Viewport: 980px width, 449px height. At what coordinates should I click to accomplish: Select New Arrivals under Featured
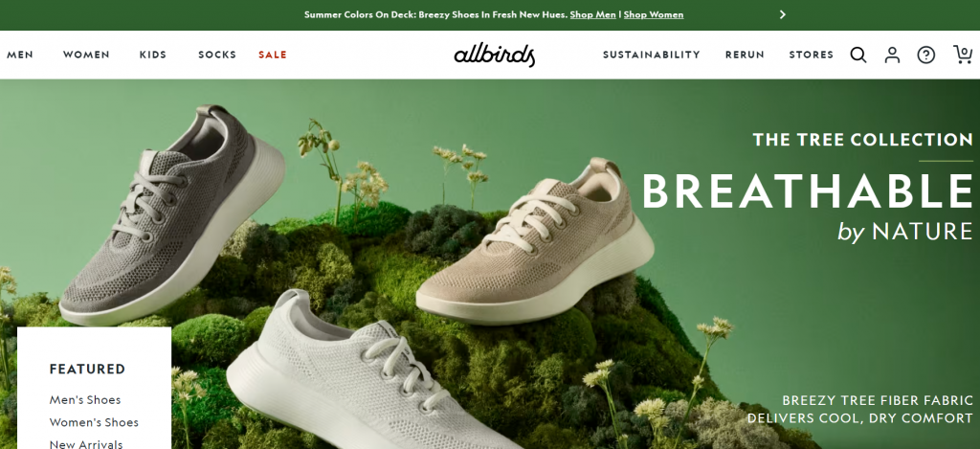tap(85, 444)
